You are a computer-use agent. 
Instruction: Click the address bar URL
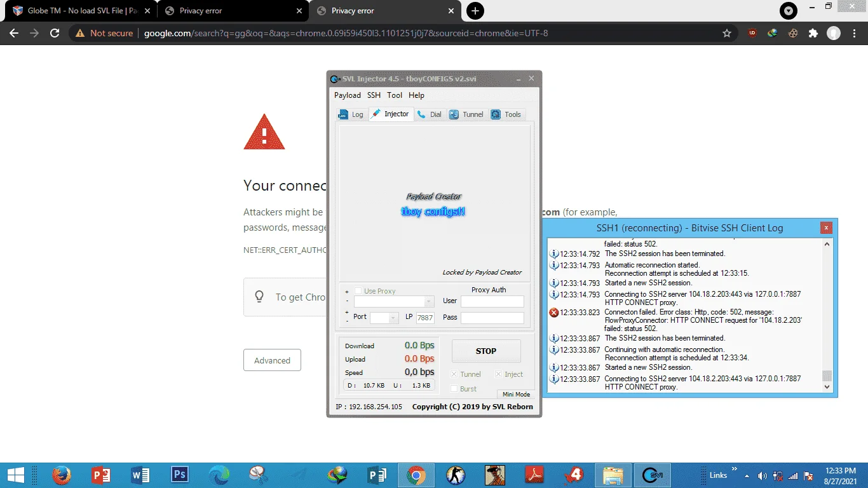[346, 33]
